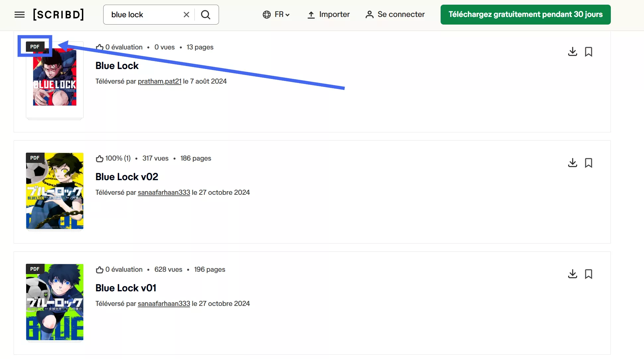Open the hamburger navigation menu
644x359 pixels.
[20, 15]
